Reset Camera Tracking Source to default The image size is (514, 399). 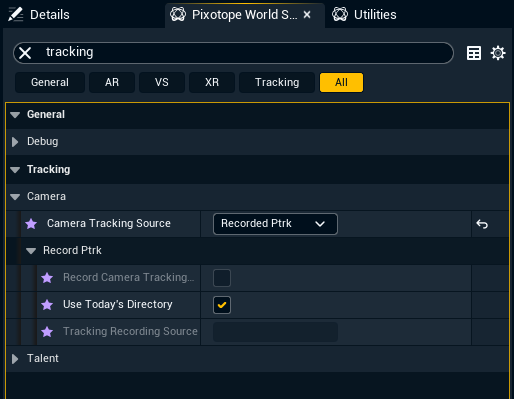[x=482, y=224]
